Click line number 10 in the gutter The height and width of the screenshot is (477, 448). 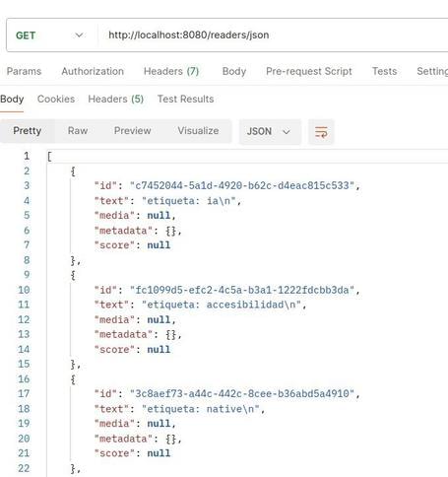(x=24, y=290)
